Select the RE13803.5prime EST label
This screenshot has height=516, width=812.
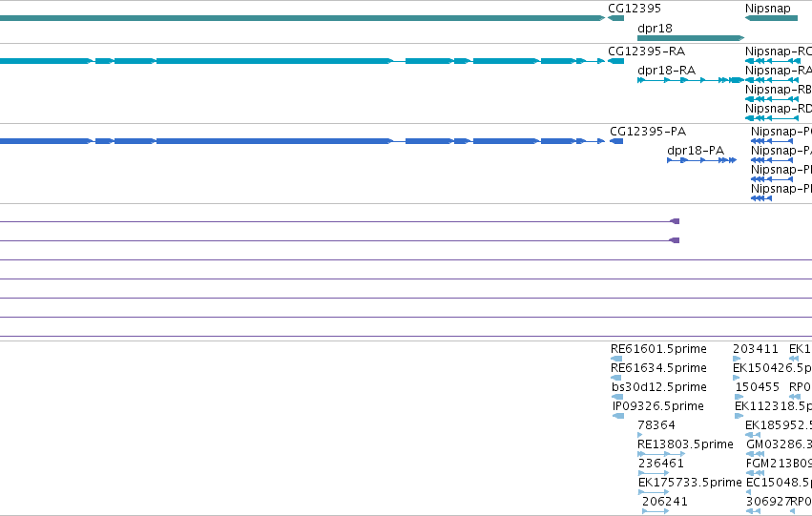coord(685,444)
